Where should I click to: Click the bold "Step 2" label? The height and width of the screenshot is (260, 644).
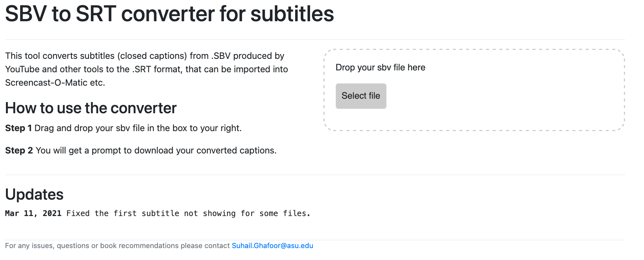pyautogui.click(x=19, y=150)
